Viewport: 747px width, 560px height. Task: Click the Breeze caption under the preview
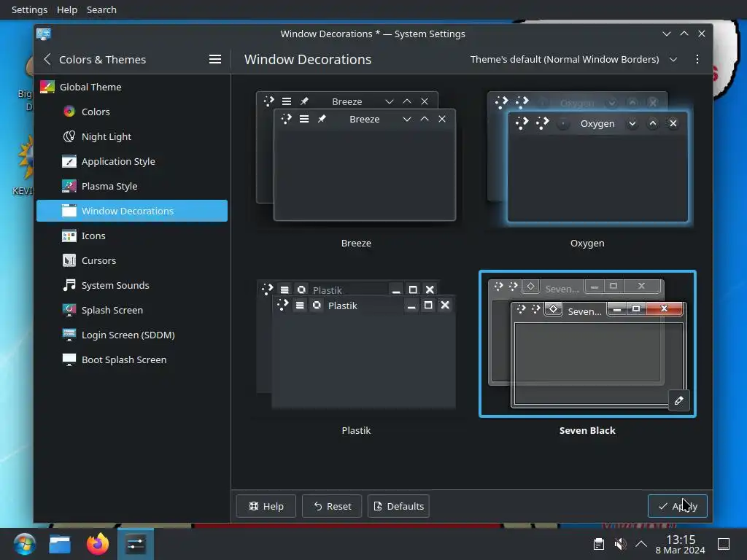coord(356,243)
